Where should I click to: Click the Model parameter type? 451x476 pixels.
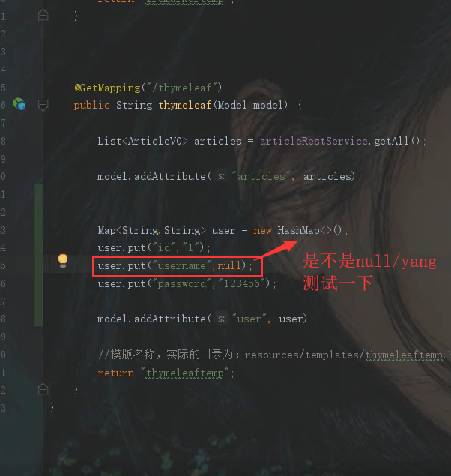click(232, 106)
